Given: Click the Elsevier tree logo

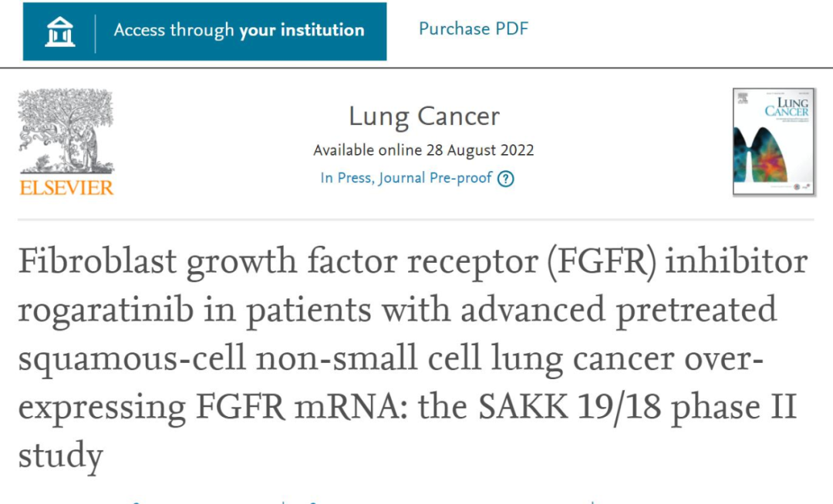Looking at the screenshot, I should [66, 131].
